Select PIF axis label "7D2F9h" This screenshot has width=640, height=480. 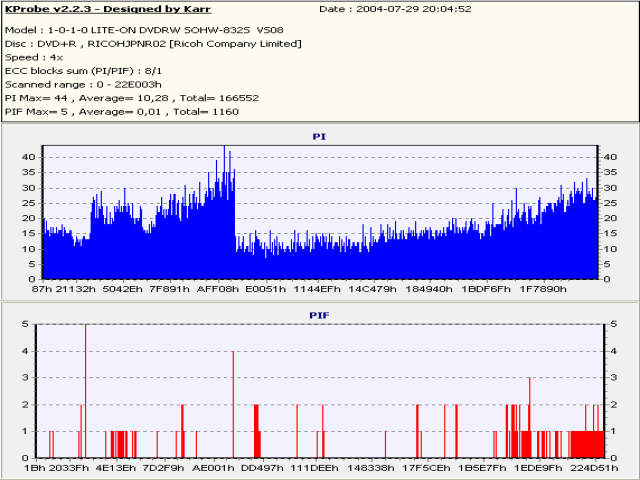coord(163,468)
